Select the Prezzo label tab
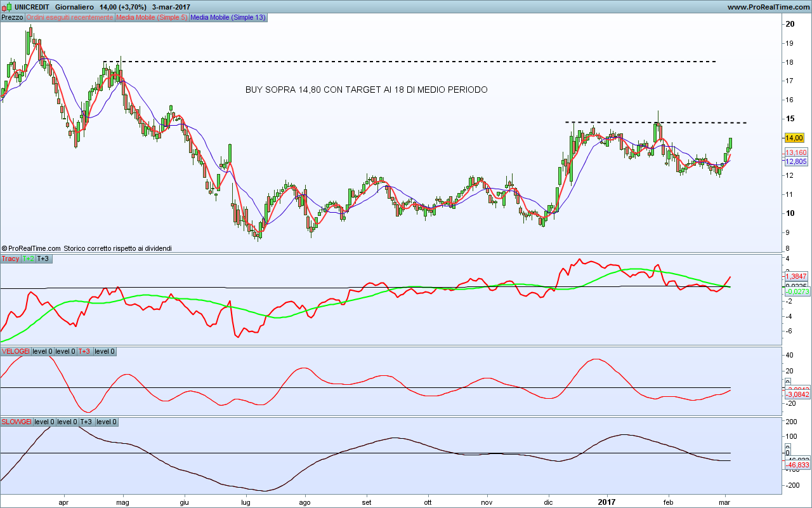This screenshot has height=508, width=812. (x=13, y=18)
